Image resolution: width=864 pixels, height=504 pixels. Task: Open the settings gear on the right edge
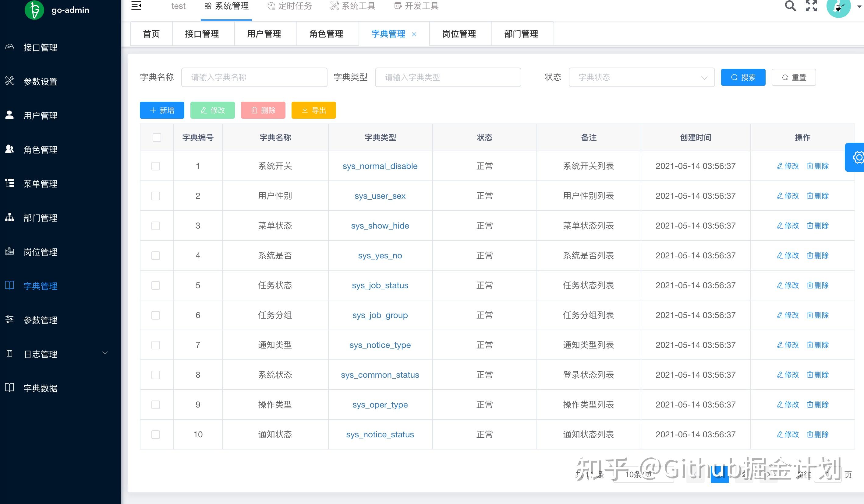pos(859,157)
